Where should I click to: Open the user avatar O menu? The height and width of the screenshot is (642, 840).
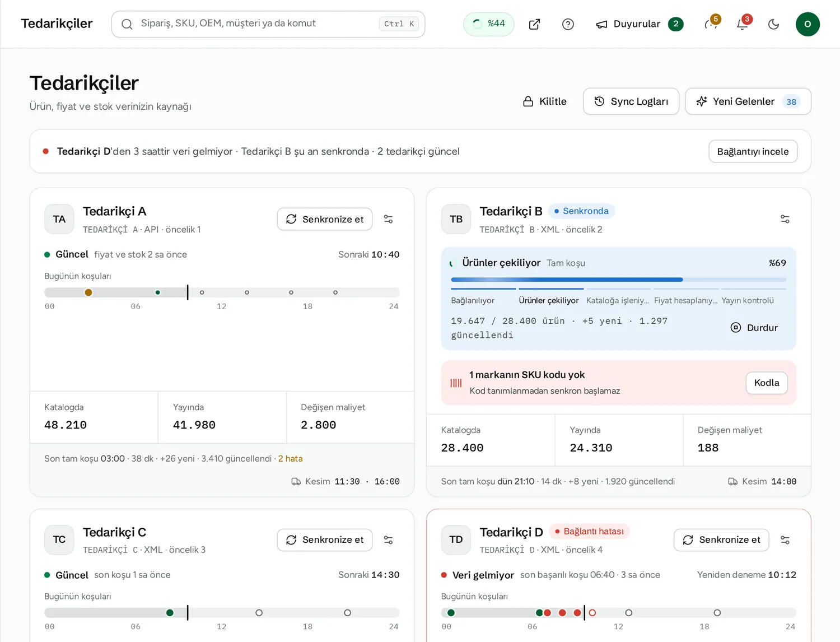[808, 24]
